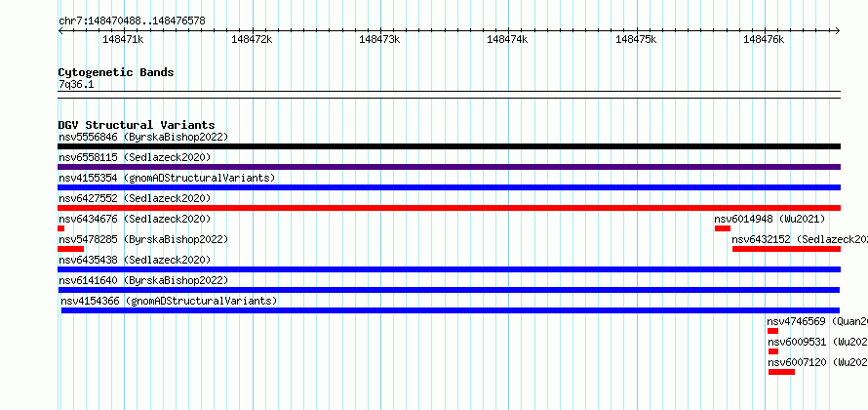Open the nsv6558115 (Sedlazeck2020) label
This screenshot has width=868, height=410.
[x=135, y=157]
